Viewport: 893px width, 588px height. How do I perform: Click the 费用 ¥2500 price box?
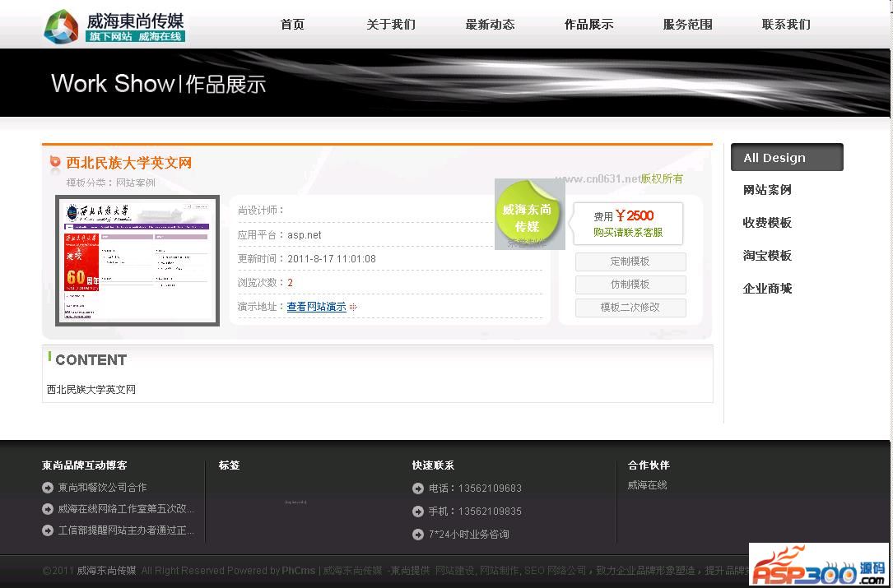[628, 224]
